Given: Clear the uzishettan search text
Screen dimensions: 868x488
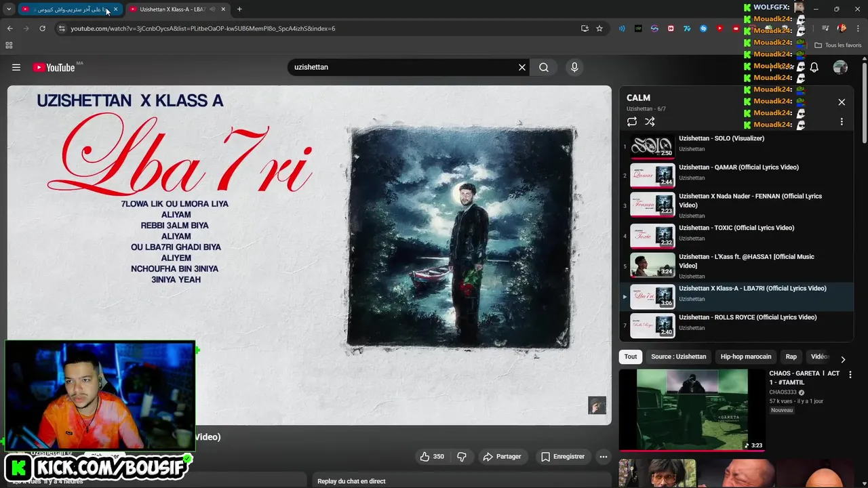Looking at the screenshot, I should coord(522,67).
